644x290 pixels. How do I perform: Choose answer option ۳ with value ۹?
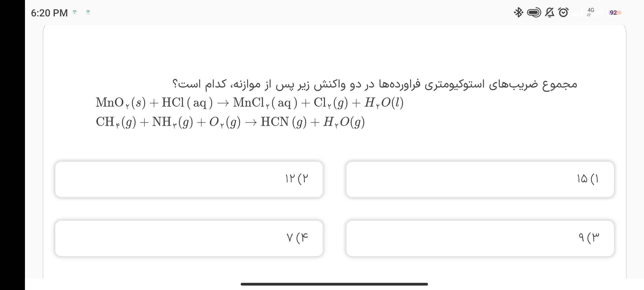click(480, 238)
